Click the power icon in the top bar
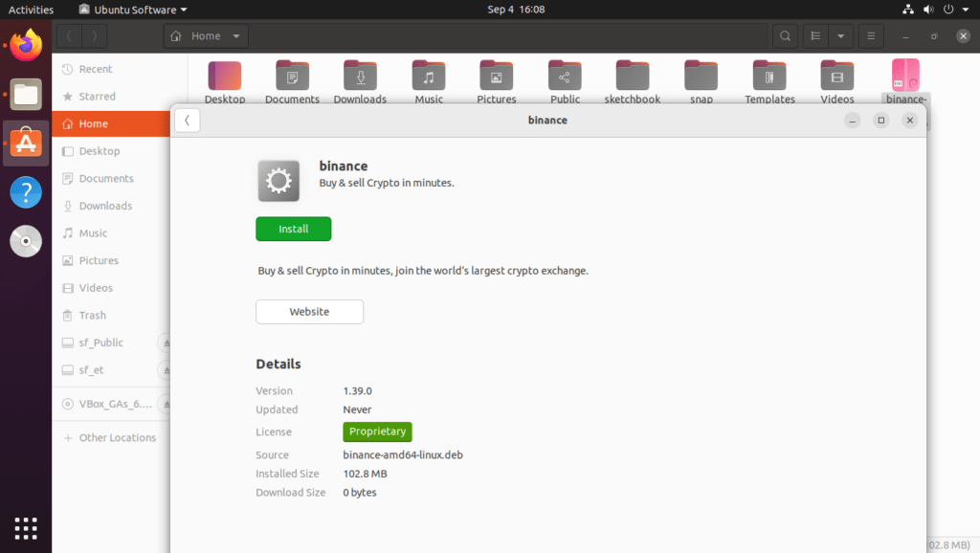The height and width of the screenshot is (553, 980). pos(948,10)
